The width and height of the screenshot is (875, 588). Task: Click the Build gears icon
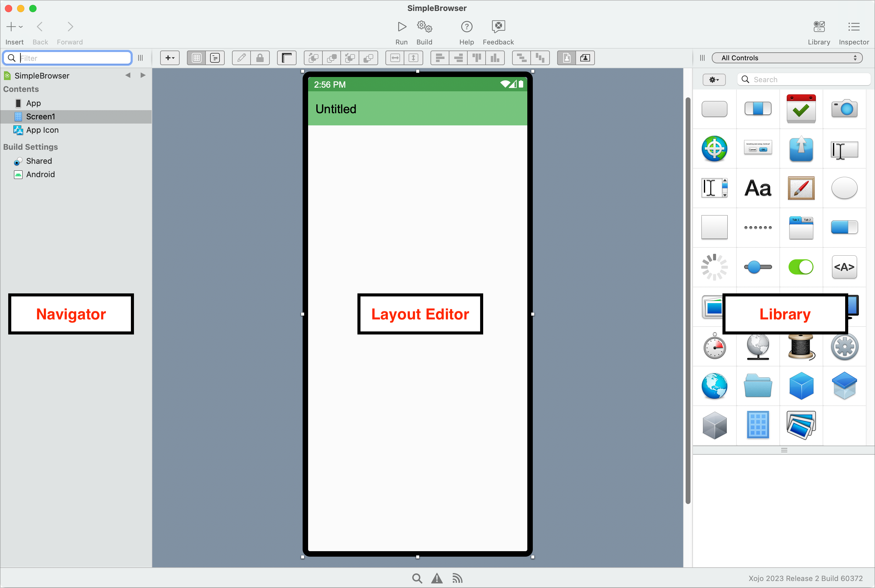pos(424,27)
